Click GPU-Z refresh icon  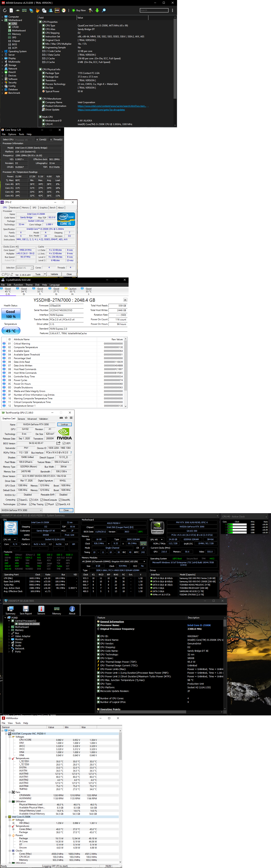point(66,418)
